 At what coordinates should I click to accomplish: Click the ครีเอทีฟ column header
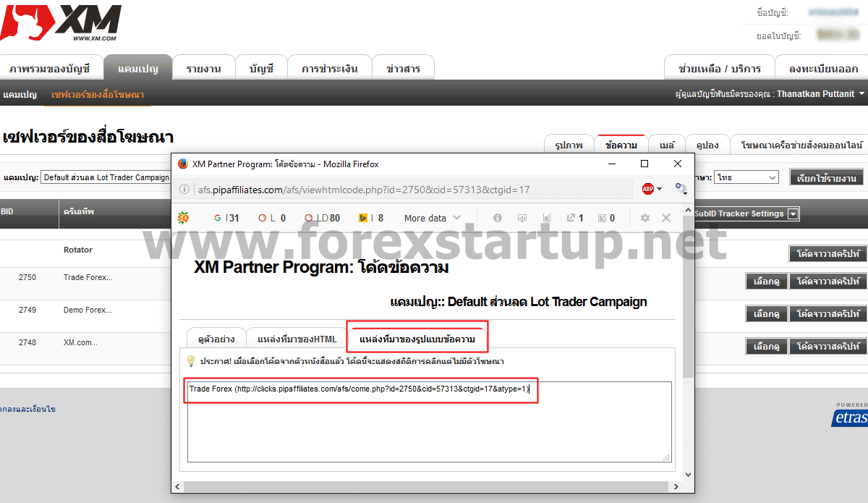pyautogui.click(x=79, y=212)
